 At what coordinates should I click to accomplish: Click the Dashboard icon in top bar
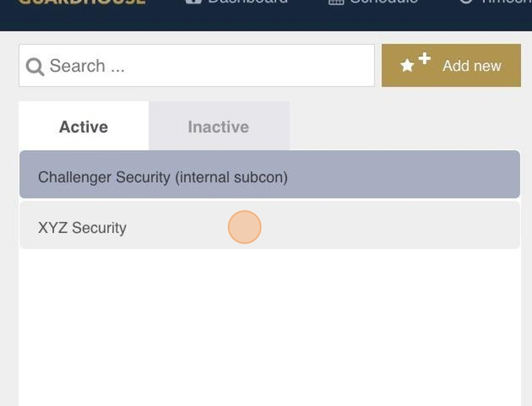pos(194,1)
